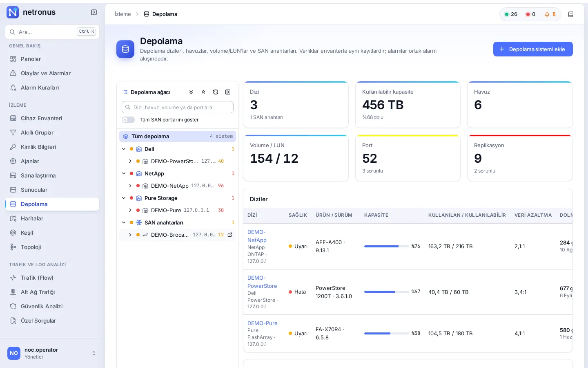
Task: Hide the storage tree panel
Action: point(228,92)
